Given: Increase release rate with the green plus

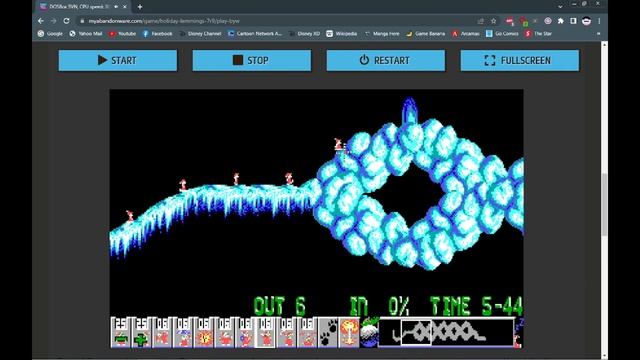Looking at the screenshot, I should 141,332.
